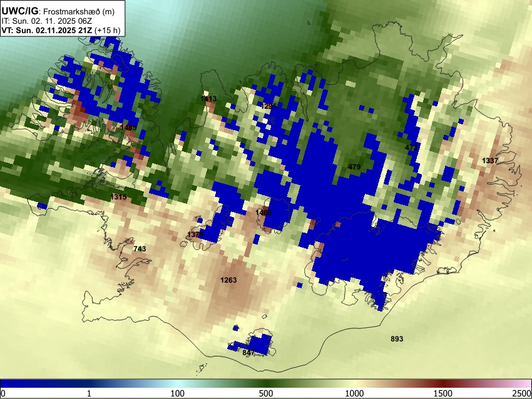Click the VT: Sun. 02.11.2025 21Z line
This screenshot has width=532, height=399.
61,30
